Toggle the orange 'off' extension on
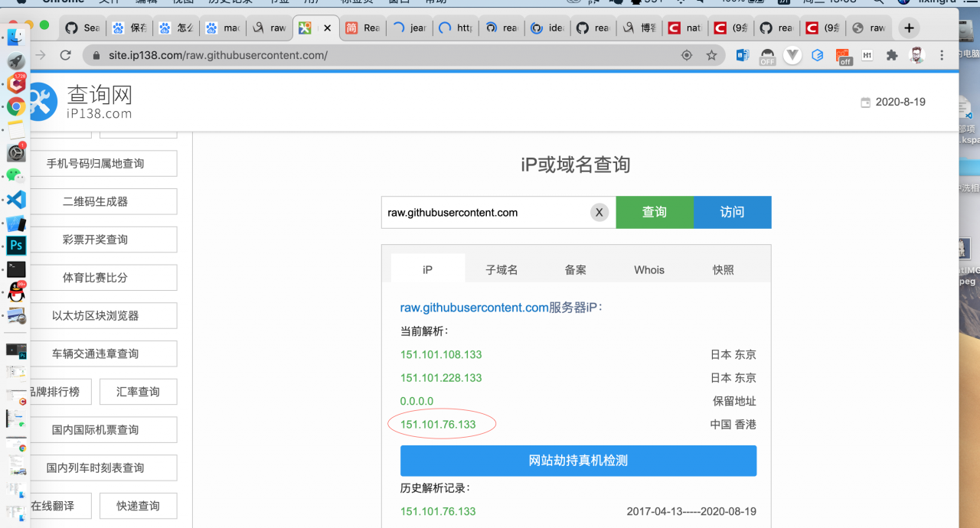 coord(843,55)
